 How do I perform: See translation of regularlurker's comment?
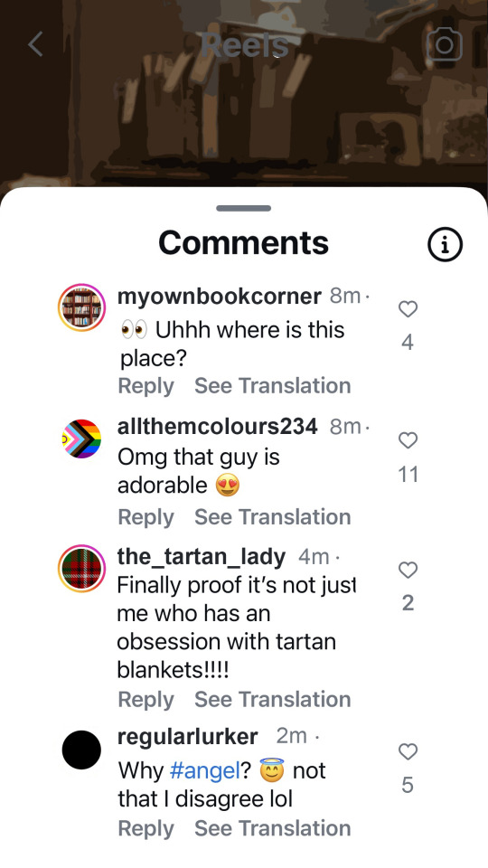(x=273, y=828)
